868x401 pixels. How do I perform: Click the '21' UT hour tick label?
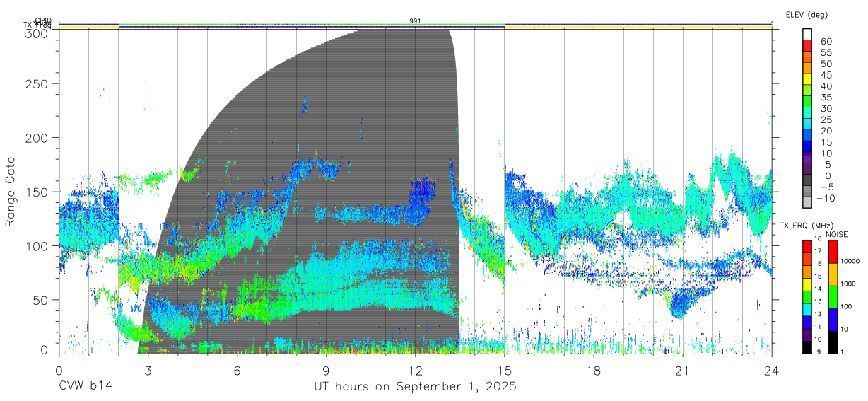(682, 370)
